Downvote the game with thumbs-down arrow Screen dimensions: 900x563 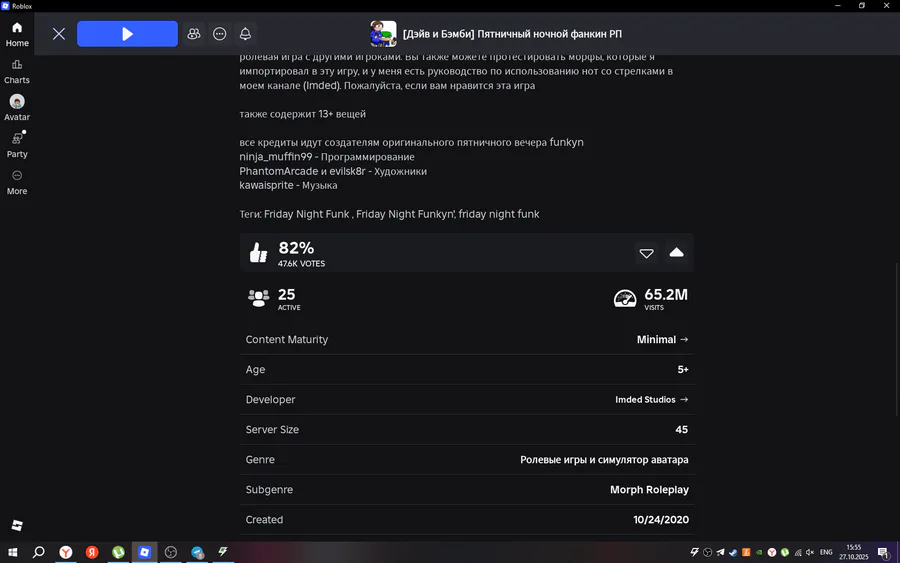646,253
